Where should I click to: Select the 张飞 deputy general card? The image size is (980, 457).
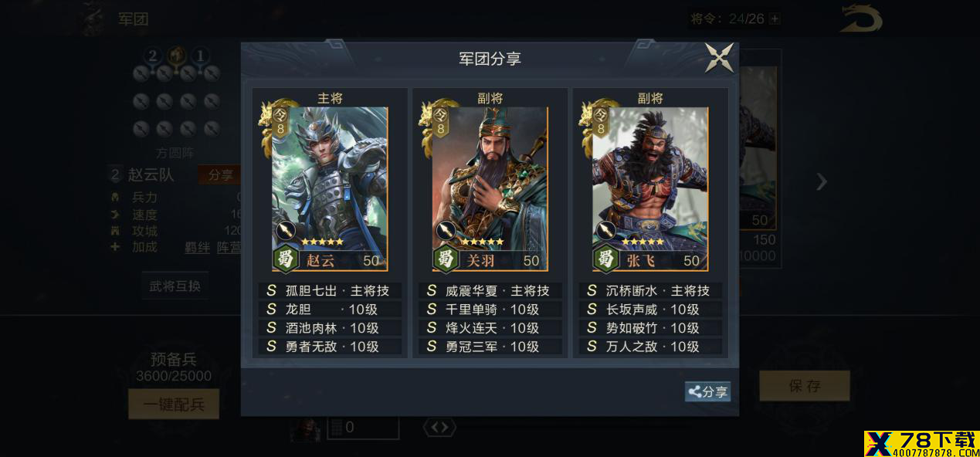[650, 189]
